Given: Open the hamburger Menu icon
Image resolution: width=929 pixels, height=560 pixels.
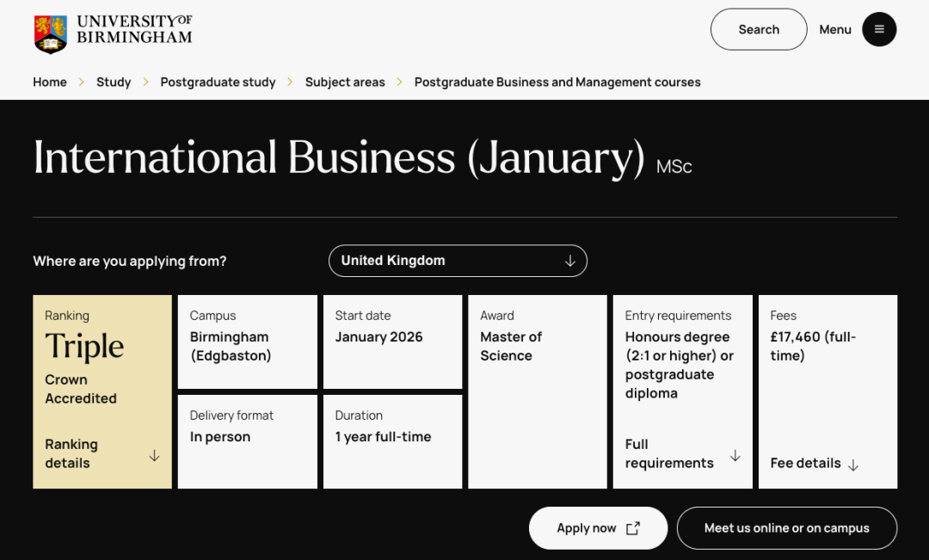Looking at the screenshot, I should tap(879, 29).
